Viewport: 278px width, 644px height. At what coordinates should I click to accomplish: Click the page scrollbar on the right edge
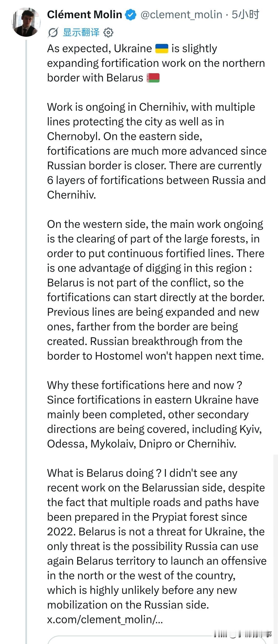pyautogui.click(x=275, y=549)
